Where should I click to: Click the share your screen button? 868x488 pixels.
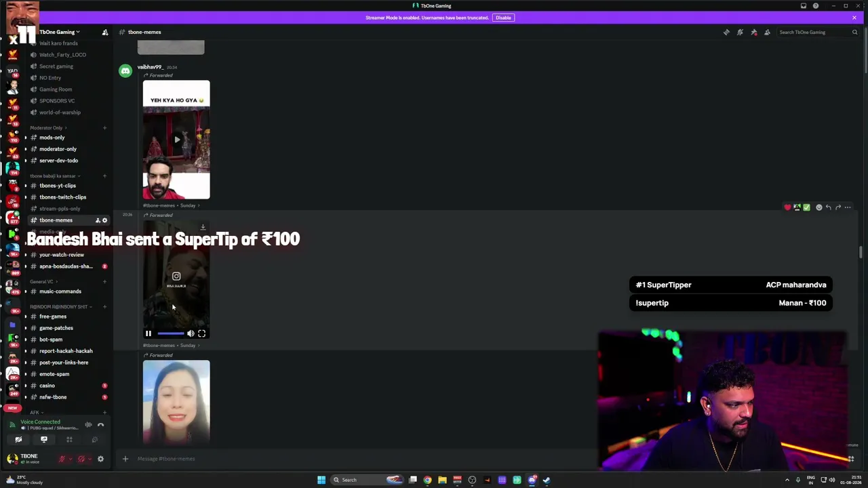pos(44,439)
